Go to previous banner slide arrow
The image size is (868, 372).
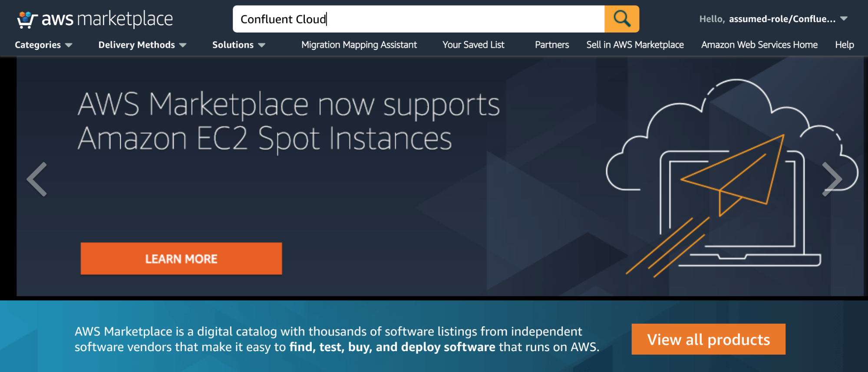[37, 179]
